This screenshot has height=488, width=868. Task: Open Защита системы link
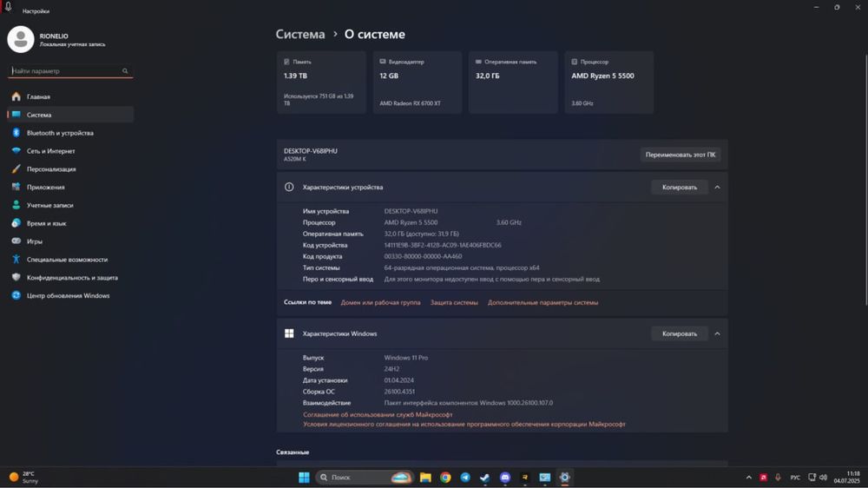point(454,302)
